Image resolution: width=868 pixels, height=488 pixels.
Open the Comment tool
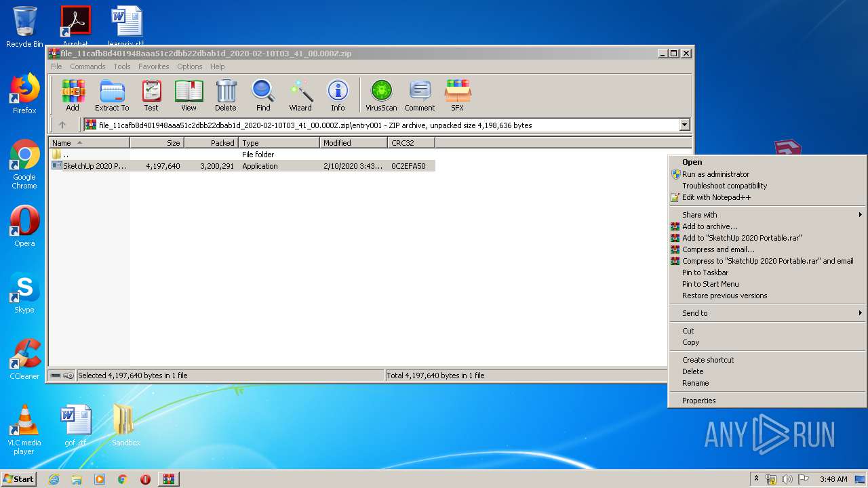pos(420,96)
